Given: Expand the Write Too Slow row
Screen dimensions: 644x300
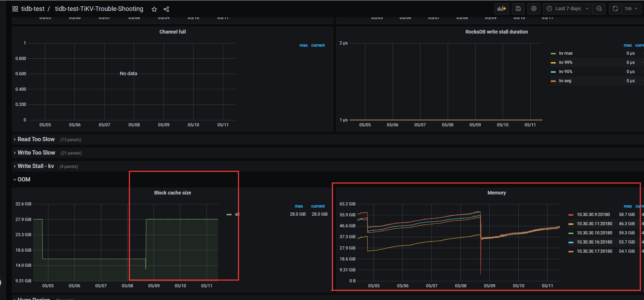Looking at the screenshot, I should point(36,153).
